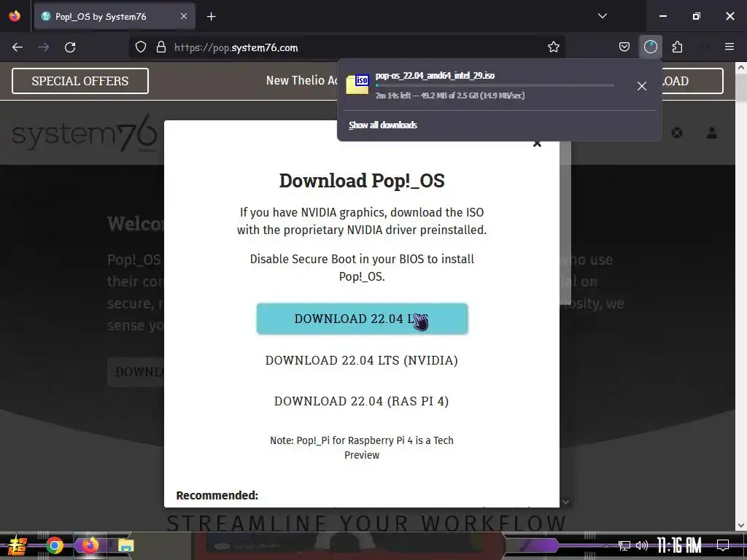The width and height of the screenshot is (747, 560).
Task: View site security via the padlock icon
Action: pyautogui.click(x=161, y=47)
